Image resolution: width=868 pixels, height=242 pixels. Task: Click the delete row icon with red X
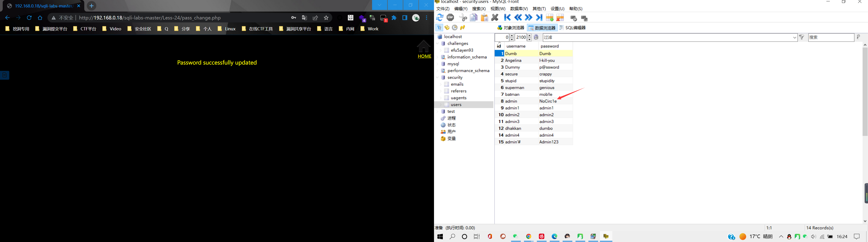[560, 18]
